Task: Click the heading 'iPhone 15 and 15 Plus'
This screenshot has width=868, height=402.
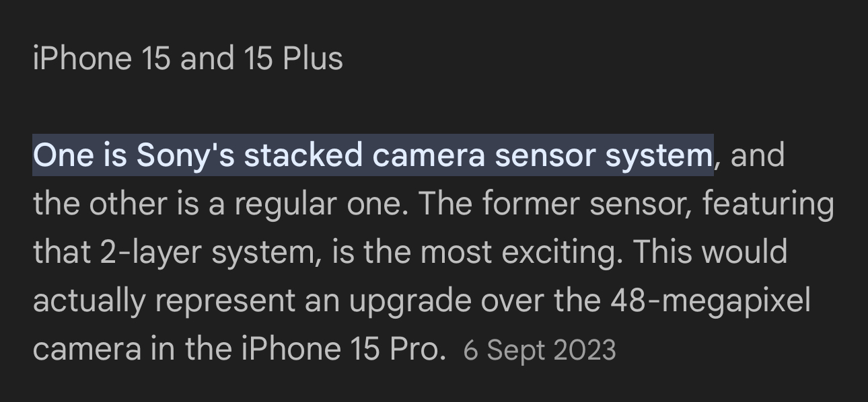Action: pyautogui.click(x=188, y=58)
